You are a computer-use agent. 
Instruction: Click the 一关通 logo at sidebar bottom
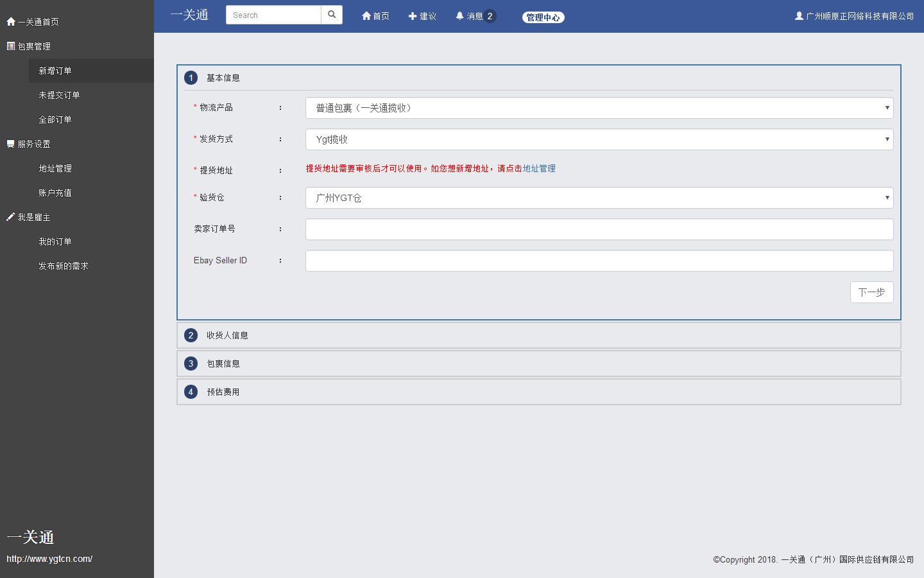[31, 537]
